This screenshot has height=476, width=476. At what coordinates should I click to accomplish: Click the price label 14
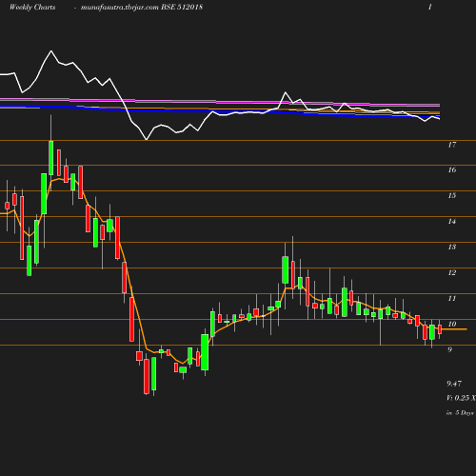452,221
